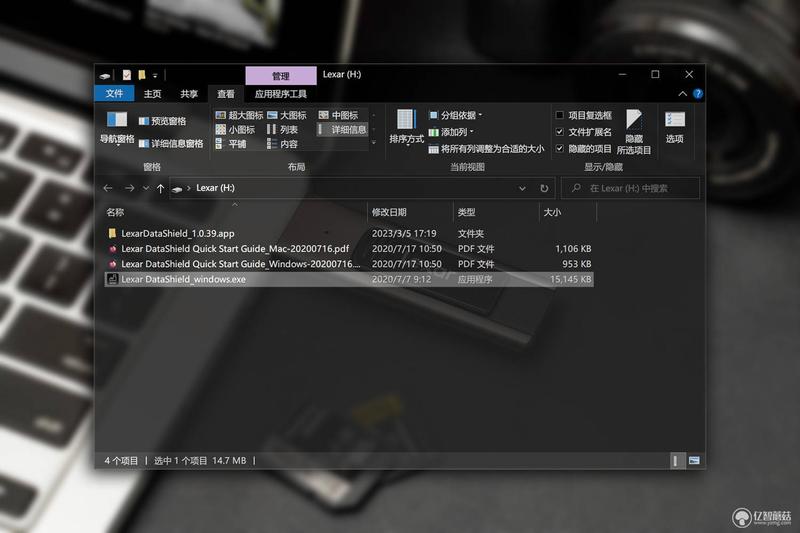Click the new folder quick access icon
Image resolution: width=800 pixels, height=533 pixels.
coord(142,75)
